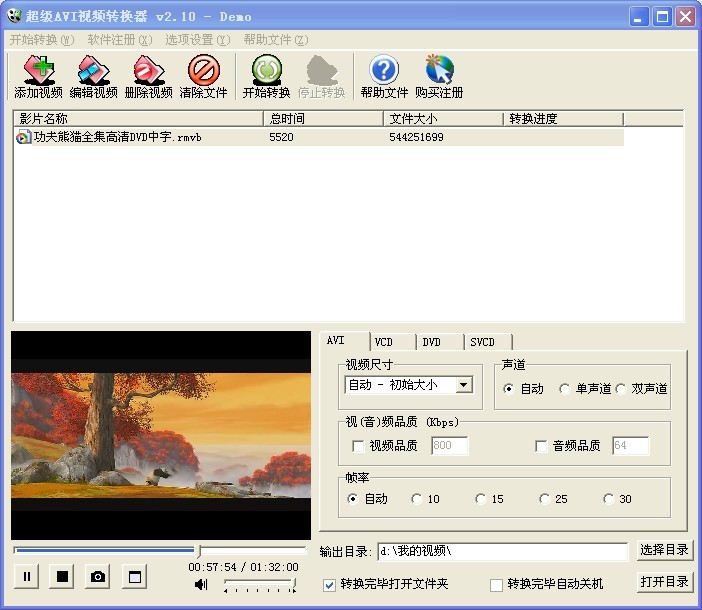Click the 文件大小 column header
The width and height of the screenshot is (702, 610).
[443, 119]
